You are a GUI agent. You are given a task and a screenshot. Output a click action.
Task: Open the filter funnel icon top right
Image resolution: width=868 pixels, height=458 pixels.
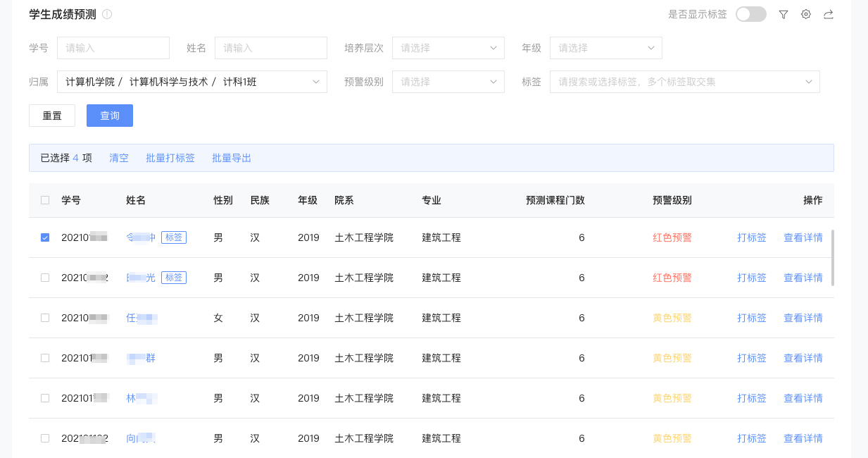coord(783,14)
